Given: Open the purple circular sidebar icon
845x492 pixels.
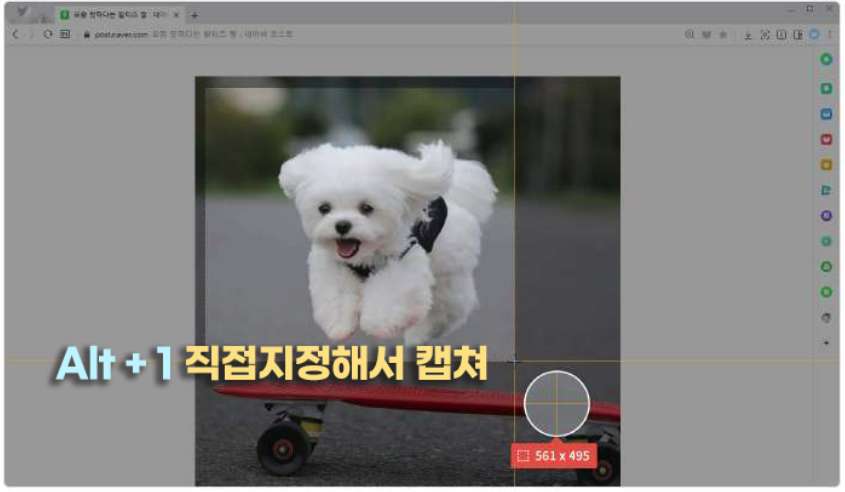Looking at the screenshot, I should click(x=826, y=216).
